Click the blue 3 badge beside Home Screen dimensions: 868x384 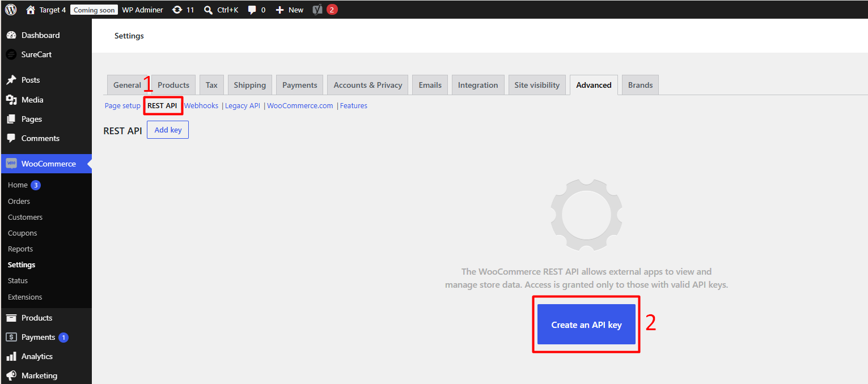click(x=36, y=185)
